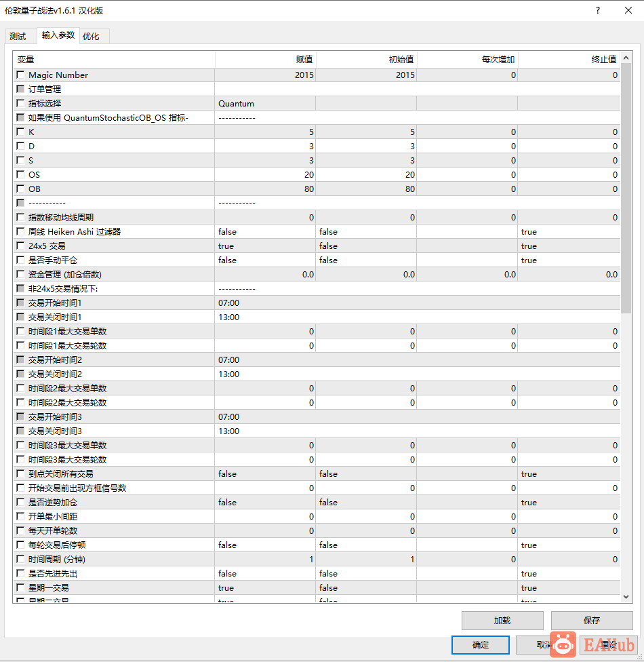Check the K parameter checkbox
This screenshot has height=662, width=644.
(x=20, y=132)
